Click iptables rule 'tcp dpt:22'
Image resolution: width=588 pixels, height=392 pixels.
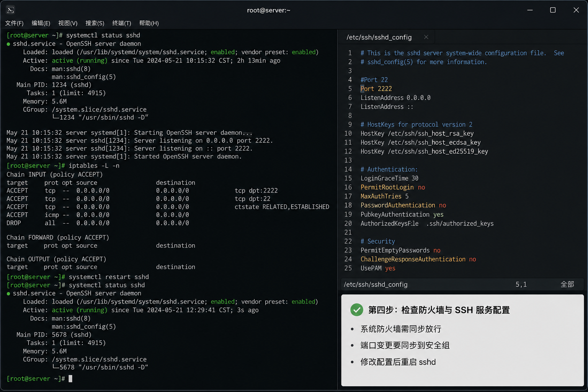point(252,199)
